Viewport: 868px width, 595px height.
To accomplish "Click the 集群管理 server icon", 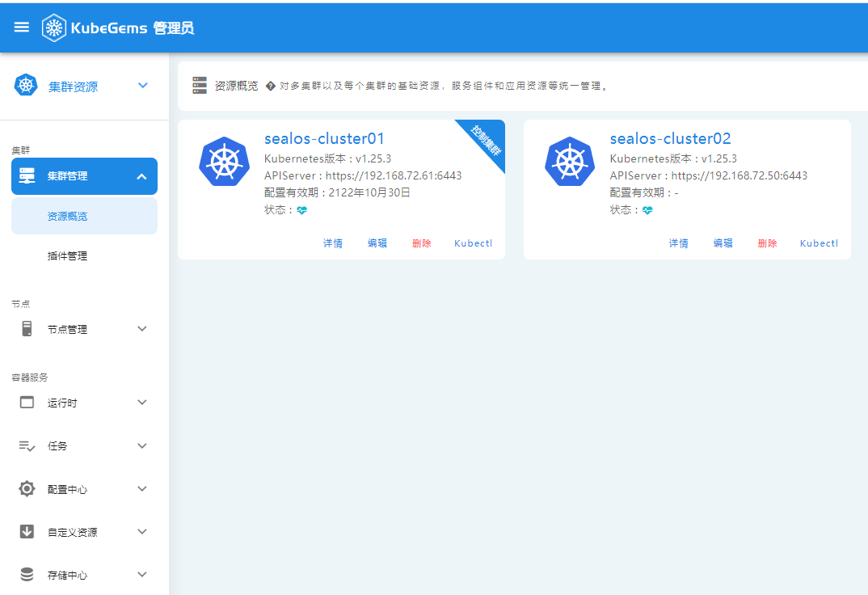I will point(27,175).
